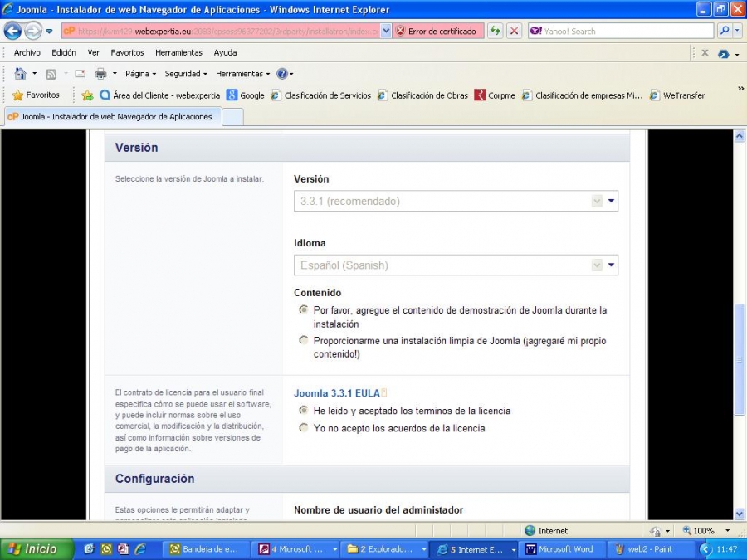Open the Corpme bookmark

coord(495,95)
